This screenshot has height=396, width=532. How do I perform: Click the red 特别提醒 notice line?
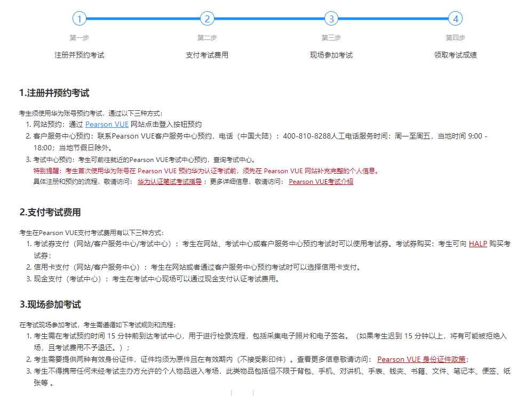206,171
